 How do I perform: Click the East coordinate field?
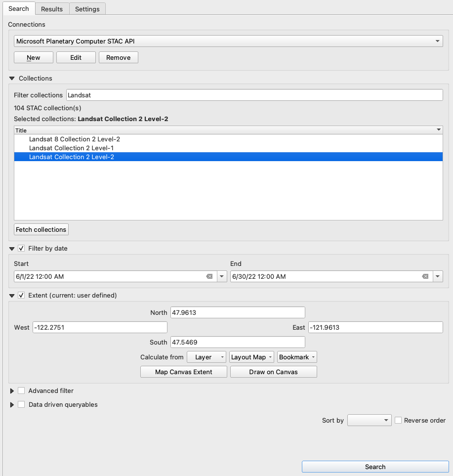coord(375,327)
